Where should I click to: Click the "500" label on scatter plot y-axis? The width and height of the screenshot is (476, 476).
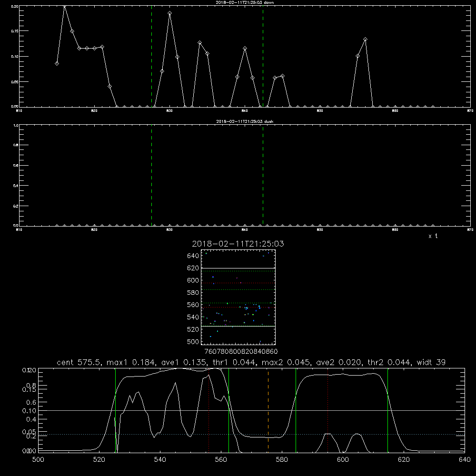click(193, 341)
